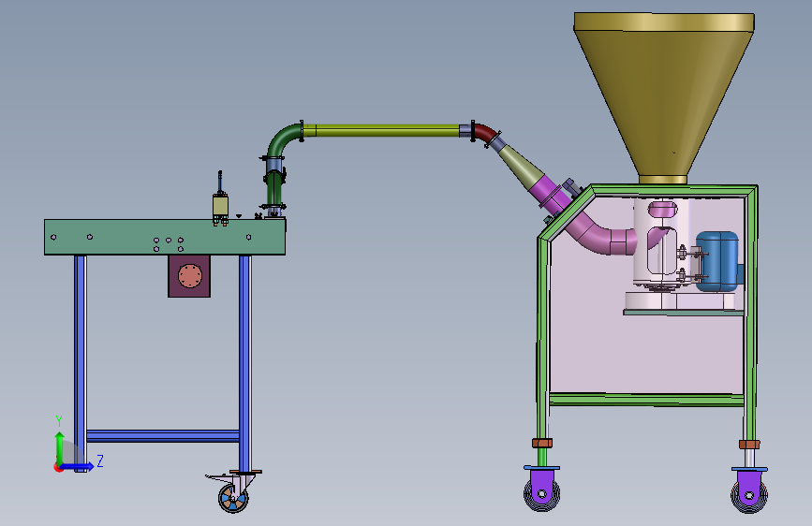This screenshot has width=812, height=526.
Task: Select the beige conical reducer
Action: point(520,166)
